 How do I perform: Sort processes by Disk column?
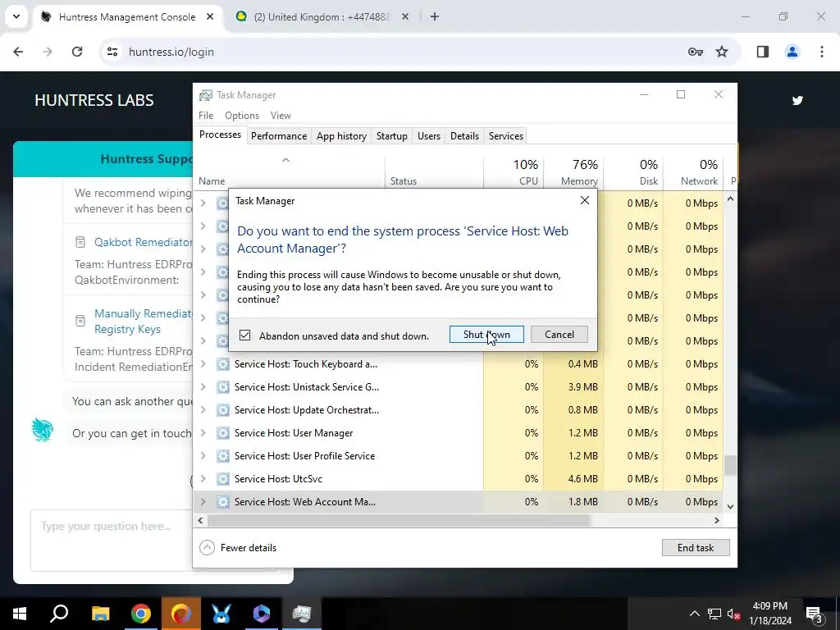633,172
